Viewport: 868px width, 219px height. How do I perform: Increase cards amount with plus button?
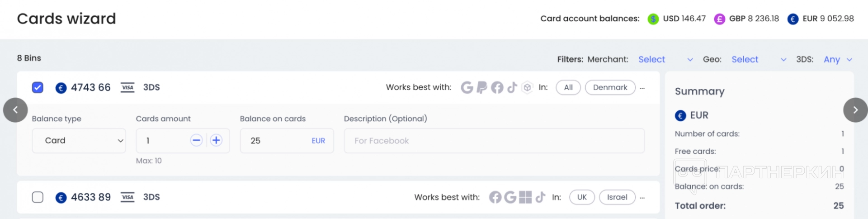tap(217, 140)
